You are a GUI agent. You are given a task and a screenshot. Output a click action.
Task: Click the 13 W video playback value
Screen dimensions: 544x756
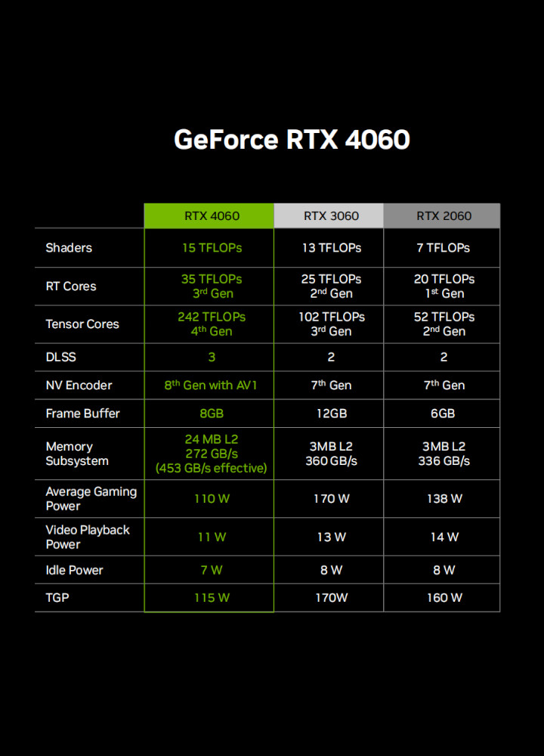point(332,537)
